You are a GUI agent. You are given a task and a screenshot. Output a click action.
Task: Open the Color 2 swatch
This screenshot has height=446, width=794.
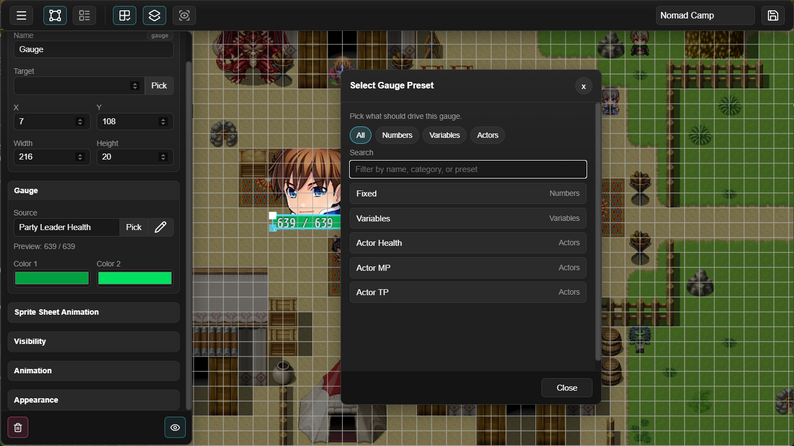tap(135, 278)
